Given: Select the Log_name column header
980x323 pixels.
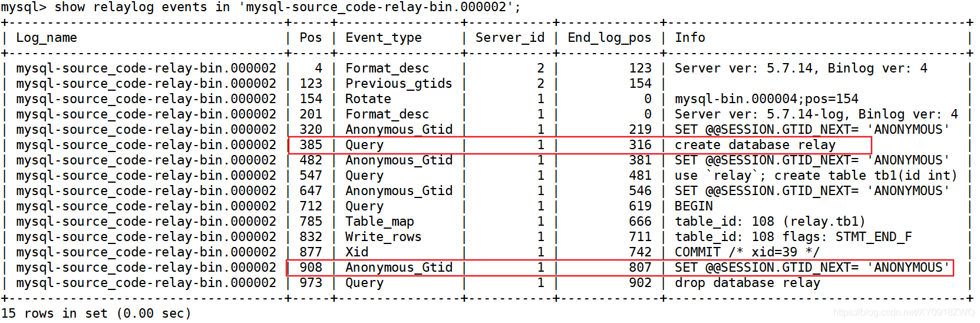Looking at the screenshot, I should [47, 38].
